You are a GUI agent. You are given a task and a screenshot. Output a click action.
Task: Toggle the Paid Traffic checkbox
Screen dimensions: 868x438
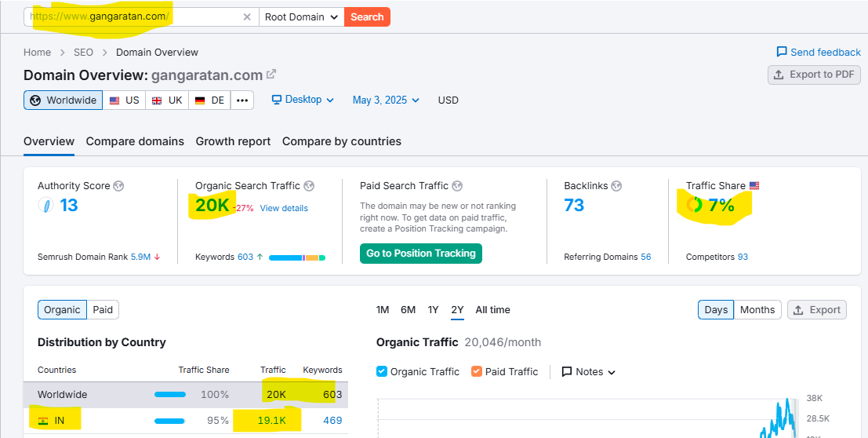pyautogui.click(x=477, y=371)
